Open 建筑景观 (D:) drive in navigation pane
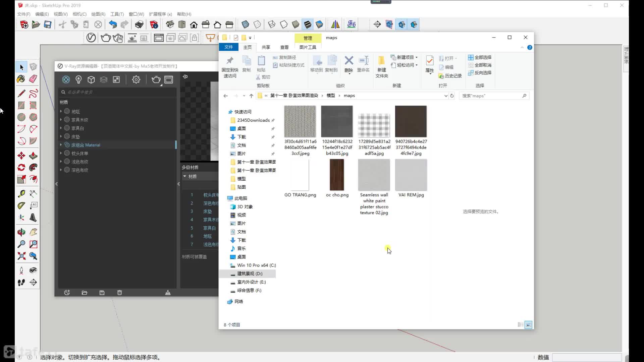 pos(248,274)
